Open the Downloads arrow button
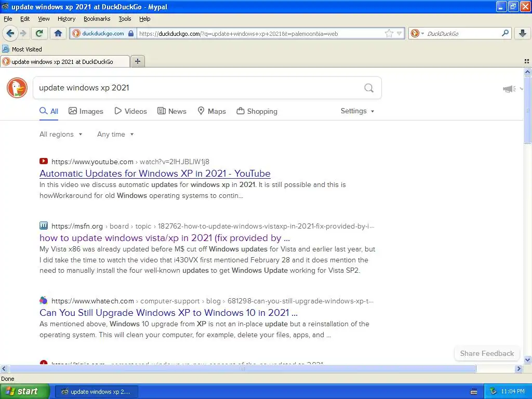532x399 pixels. point(523,33)
